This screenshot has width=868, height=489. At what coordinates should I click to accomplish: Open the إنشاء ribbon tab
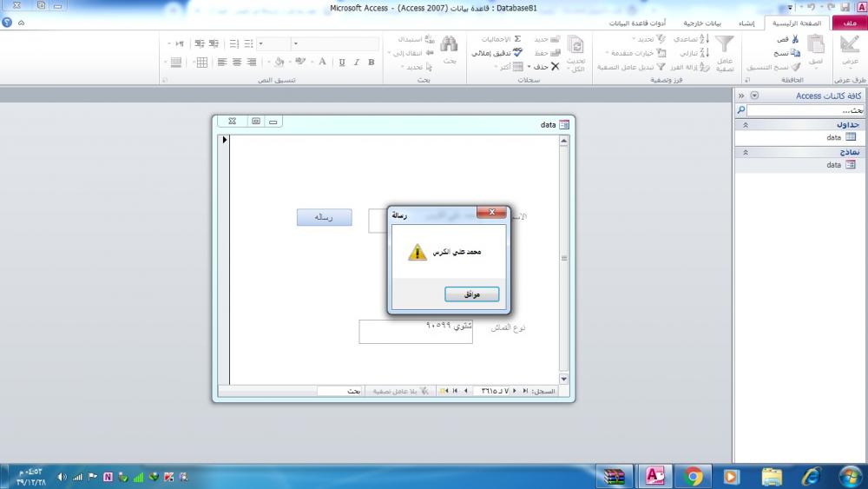pos(746,23)
